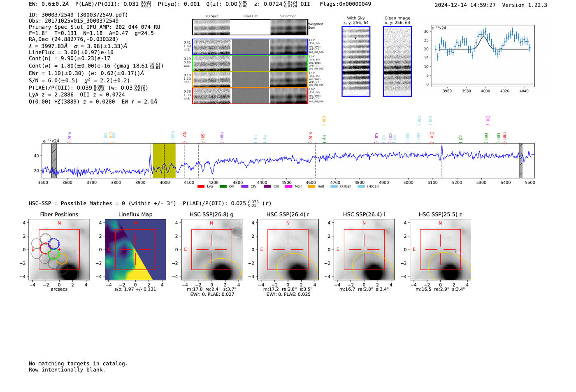Click the RA,Dec coordinates line
This screenshot has height=392, width=576.
(73, 39)
